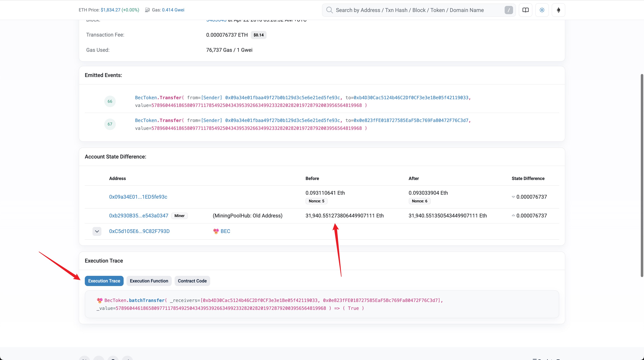Click BecToken.Transfer in event 66
644x360 pixels.
point(158,98)
